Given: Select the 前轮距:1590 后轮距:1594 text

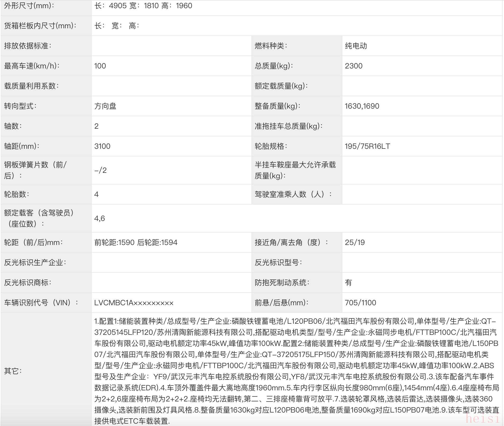Looking at the screenshot, I should click(136, 243).
